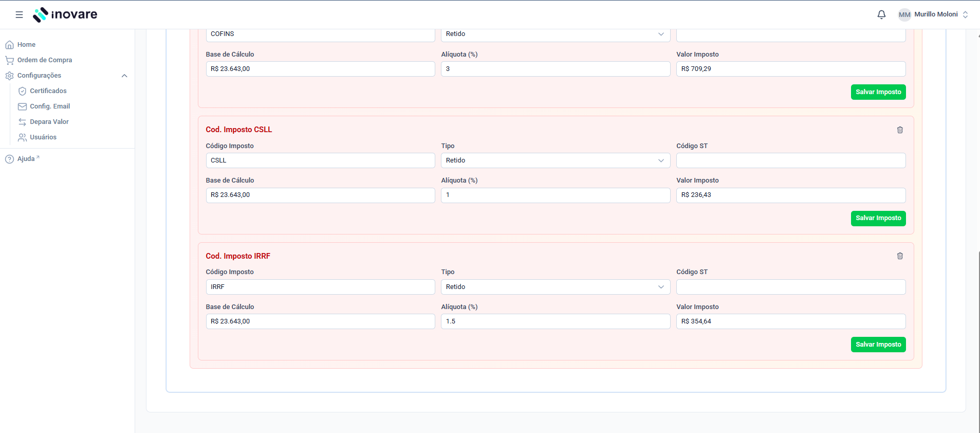The image size is (980, 433).
Task: Save the CSLL tax with Salvar Imposto
Action: click(878, 218)
